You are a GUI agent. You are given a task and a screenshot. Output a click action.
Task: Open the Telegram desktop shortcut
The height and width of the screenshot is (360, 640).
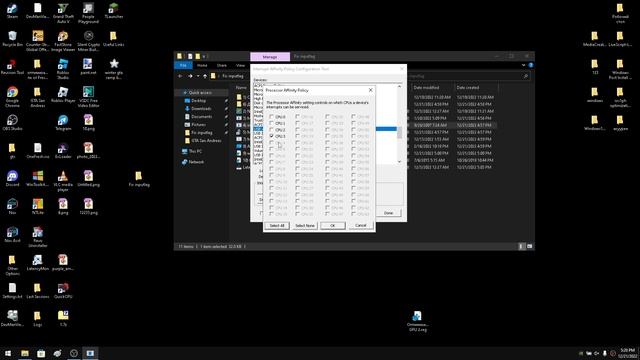(63, 122)
